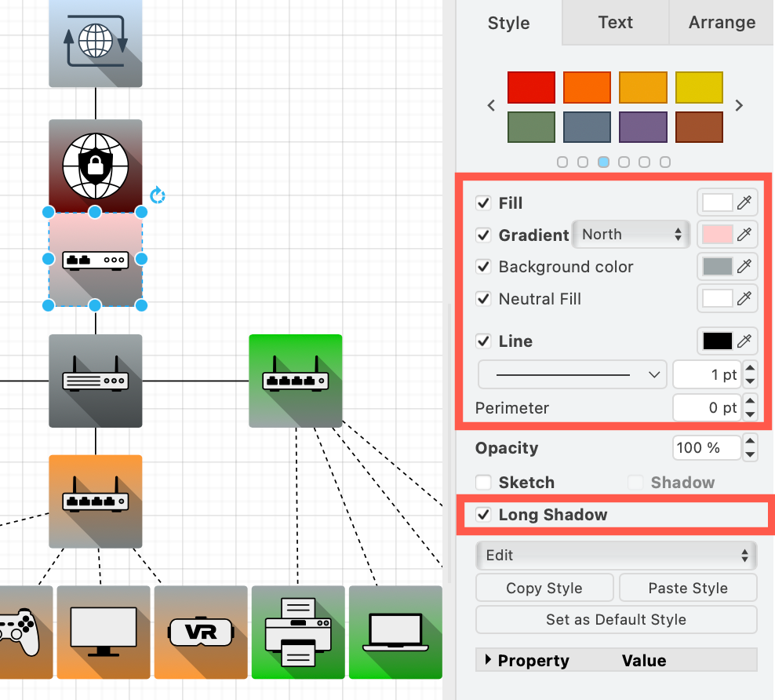Click the rotate handle on the selected shape
Image resolution: width=775 pixels, height=700 pixels.
[157, 195]
